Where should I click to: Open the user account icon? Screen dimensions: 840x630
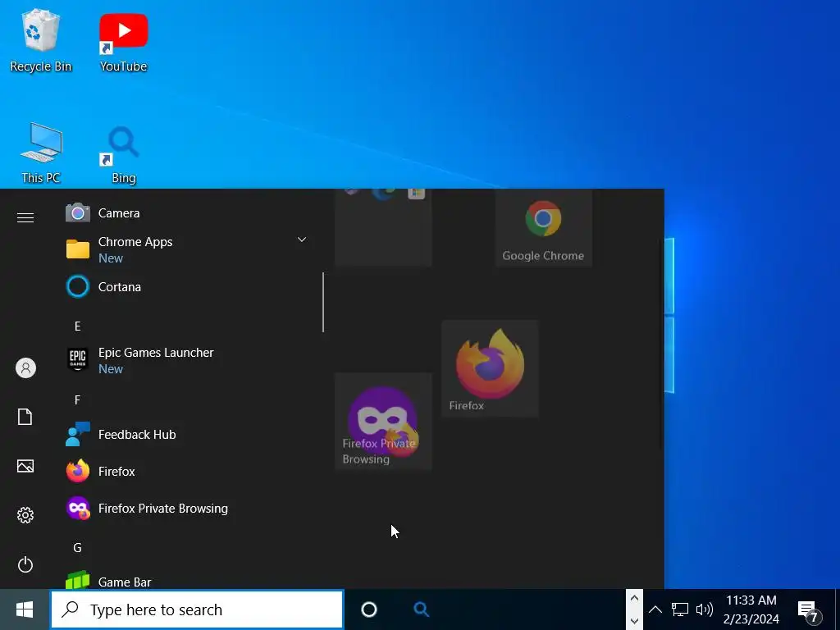25,368
